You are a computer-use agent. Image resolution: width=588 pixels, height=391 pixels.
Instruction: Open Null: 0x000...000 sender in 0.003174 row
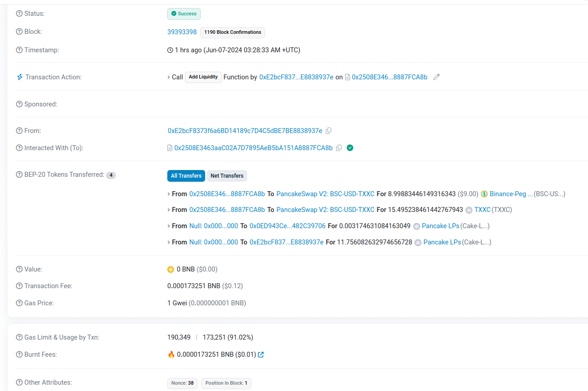[214, 226]
